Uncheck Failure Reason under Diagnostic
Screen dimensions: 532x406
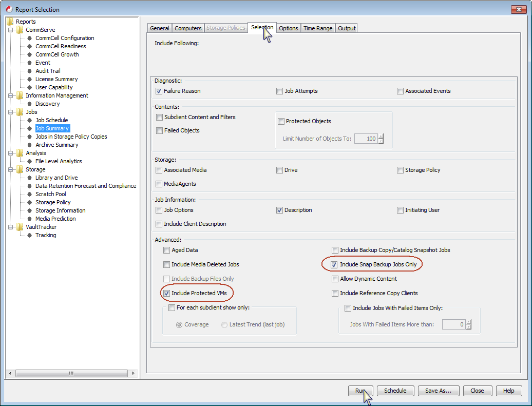(159, 91)
